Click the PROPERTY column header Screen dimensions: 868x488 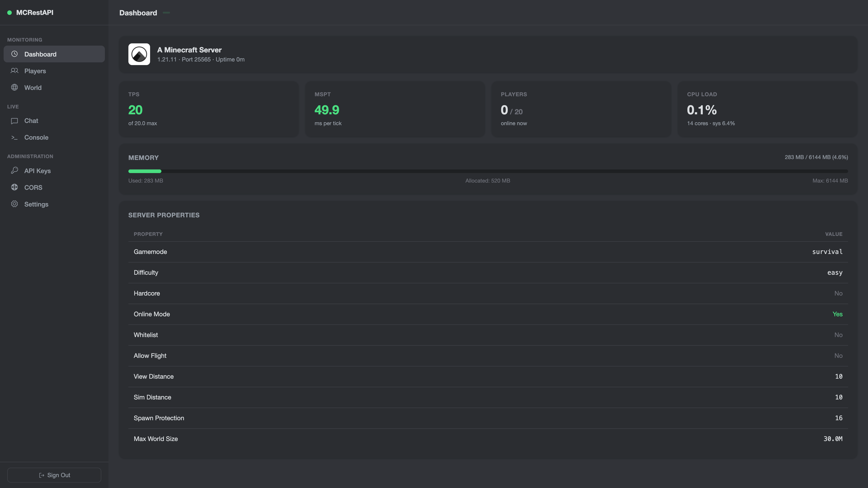(x=148, y=234)
